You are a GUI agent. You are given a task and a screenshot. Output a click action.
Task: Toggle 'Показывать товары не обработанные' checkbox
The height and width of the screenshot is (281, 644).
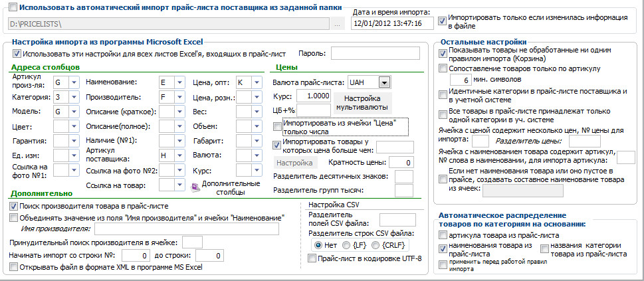(443, 53)
